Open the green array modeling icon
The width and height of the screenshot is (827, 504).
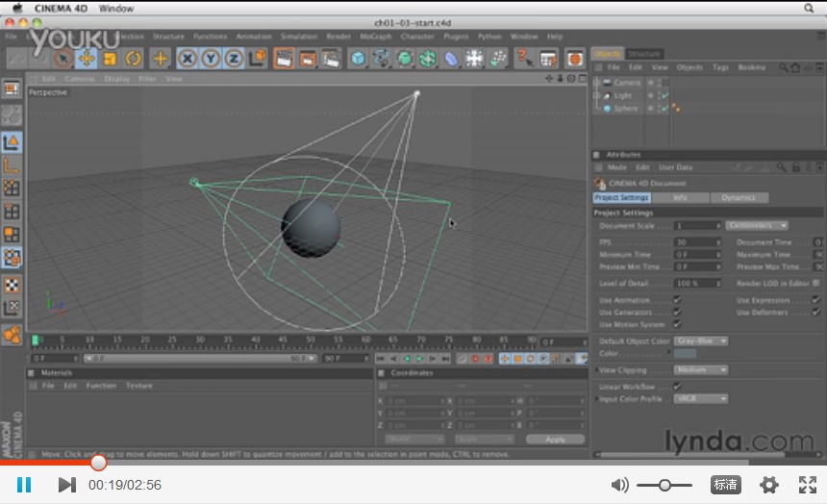pos(428,59)
